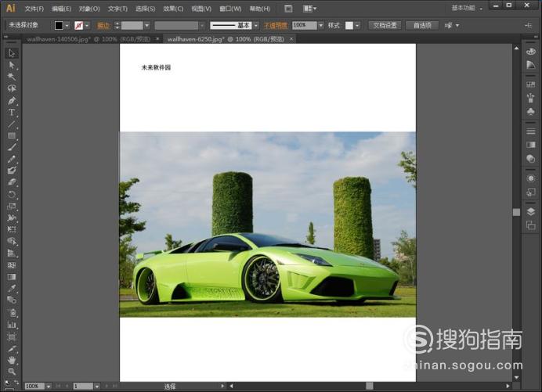Select the Pen tool
The height and width of the screenshot is (392, 542).
coord(12,100)
